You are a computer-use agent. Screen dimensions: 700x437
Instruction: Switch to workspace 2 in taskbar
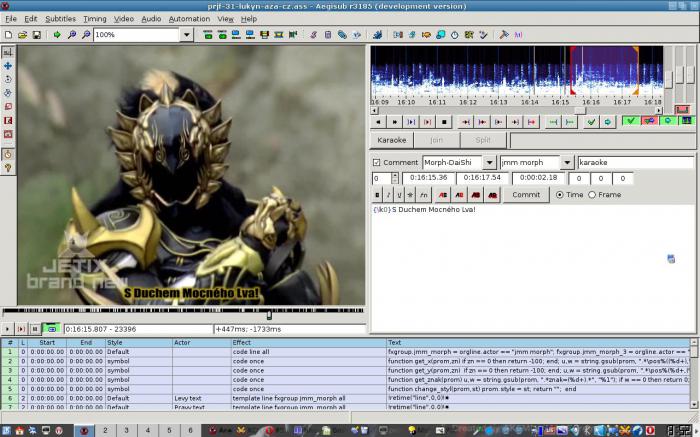pos(105,430)
